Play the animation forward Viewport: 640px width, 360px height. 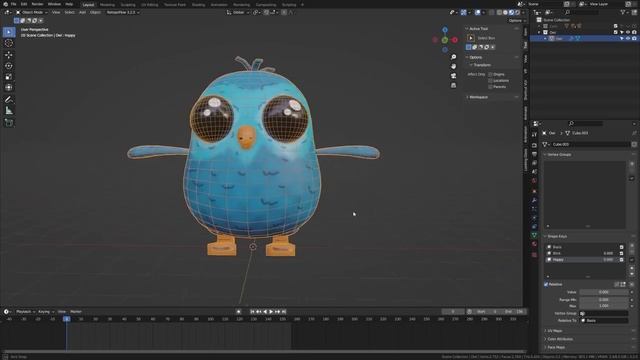click(271, 311)
